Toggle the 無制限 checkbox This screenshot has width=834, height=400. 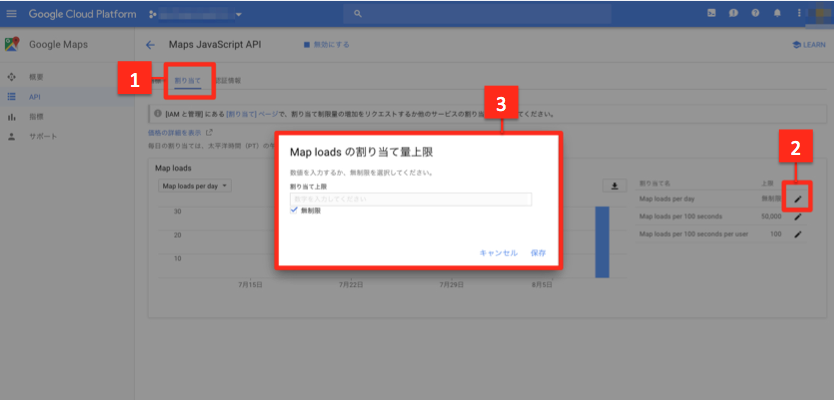[x=294, y=210]
